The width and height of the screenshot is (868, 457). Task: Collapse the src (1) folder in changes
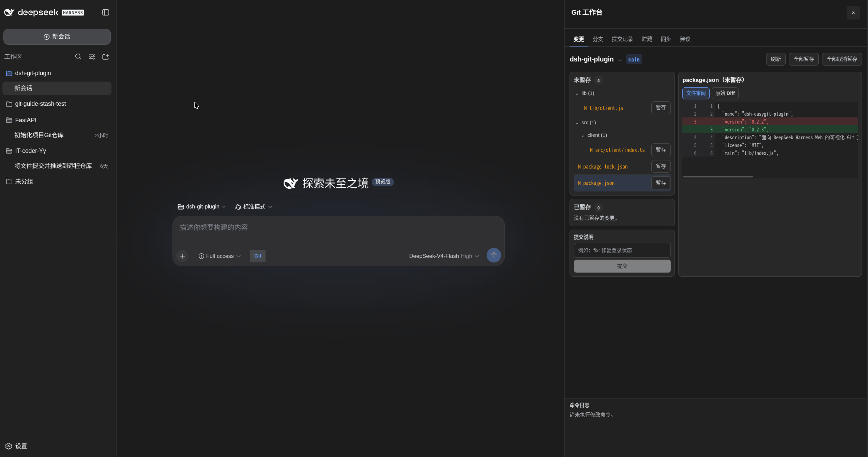click(577, 123)
